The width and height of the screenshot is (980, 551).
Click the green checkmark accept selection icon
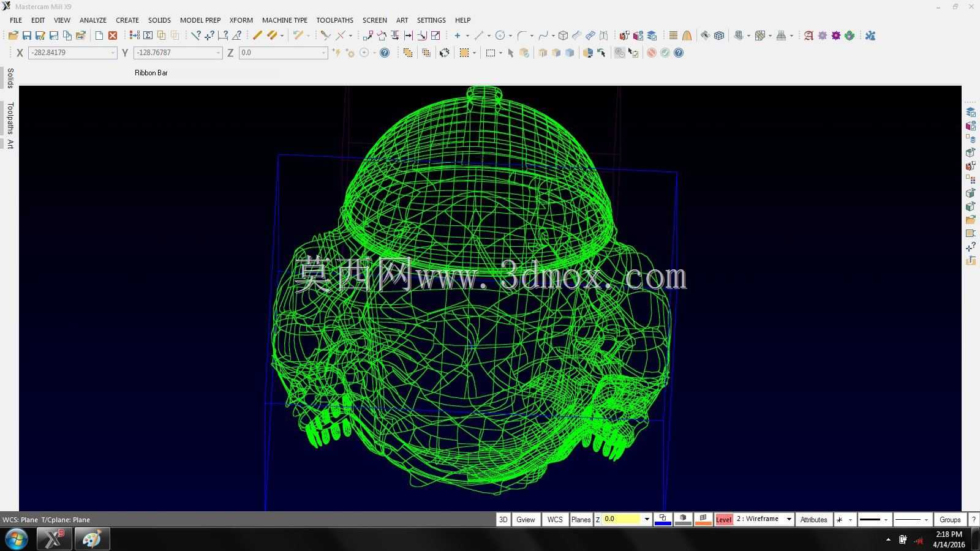[665, 53]
